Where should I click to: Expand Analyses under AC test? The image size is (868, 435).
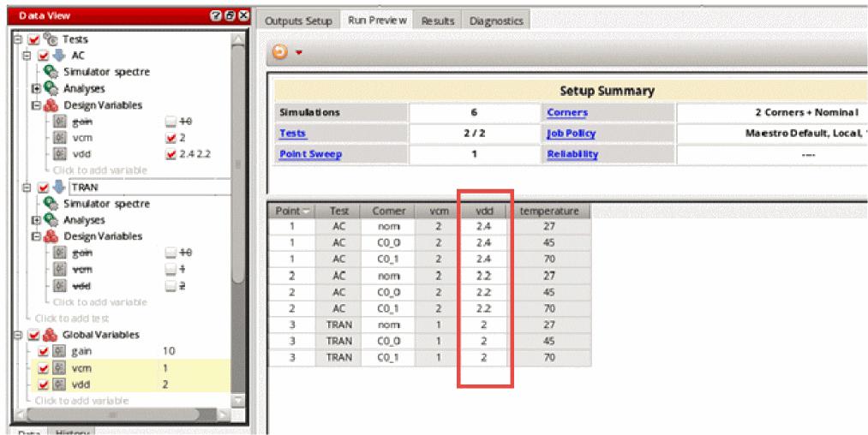(36, 88)
